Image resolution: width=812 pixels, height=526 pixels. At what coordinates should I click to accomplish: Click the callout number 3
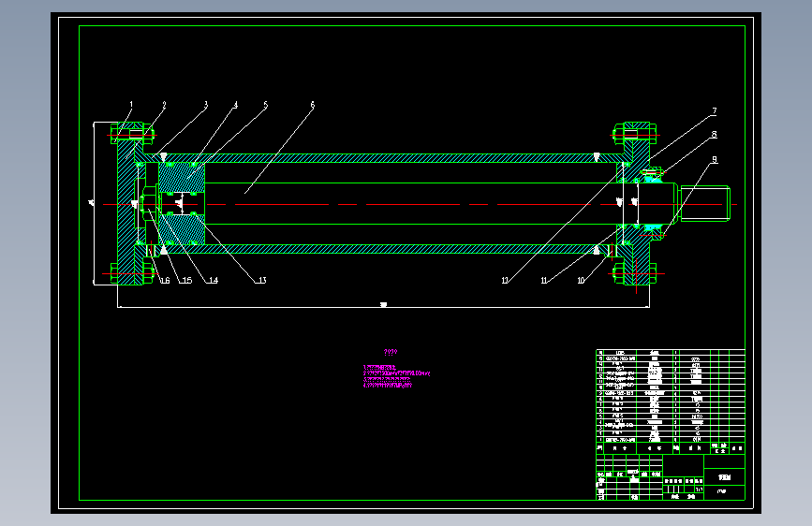click(206, 105)
